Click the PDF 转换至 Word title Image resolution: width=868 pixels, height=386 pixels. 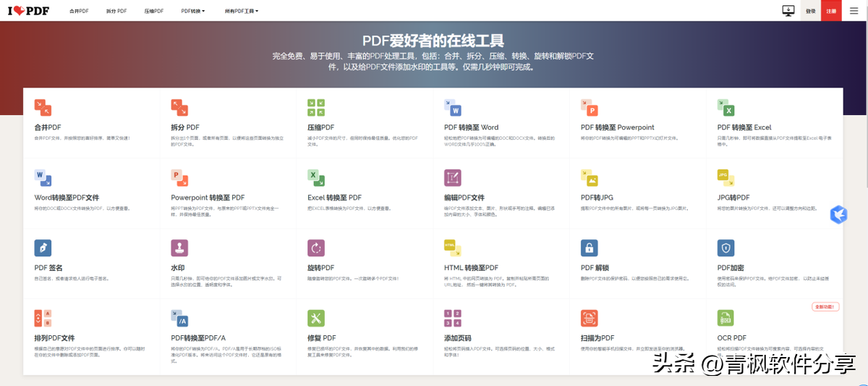coord(471,127)
